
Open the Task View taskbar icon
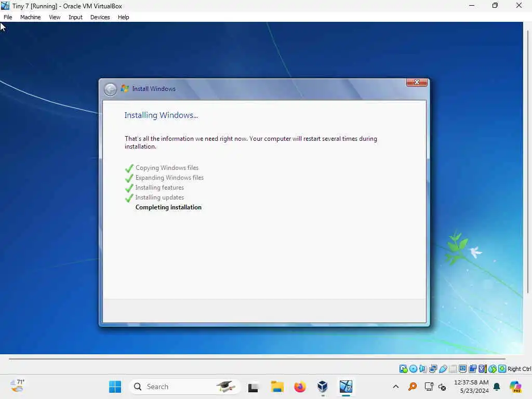pos(253,387)
